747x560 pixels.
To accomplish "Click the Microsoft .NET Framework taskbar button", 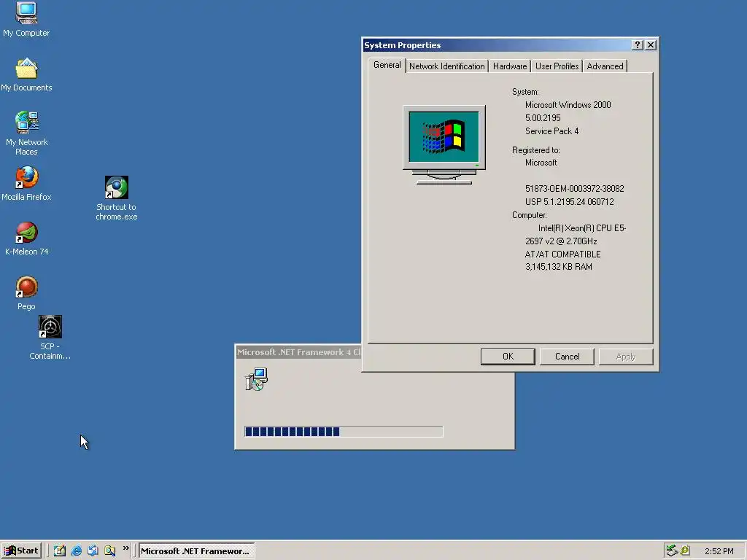I will 196,551.
